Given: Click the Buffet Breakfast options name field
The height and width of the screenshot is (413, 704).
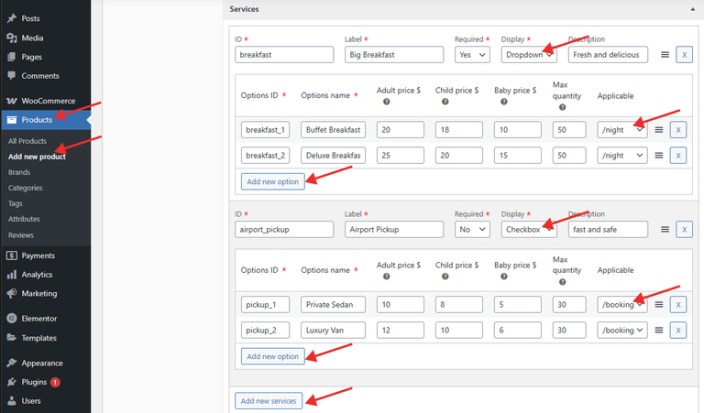Looking at the screenshot, I should pyautogui.click(x=333, y=130).
